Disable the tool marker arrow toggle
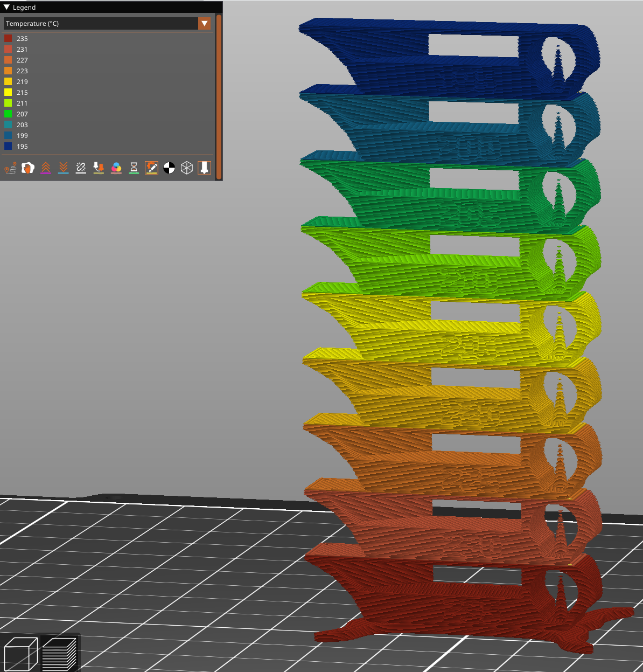Image resolution: width=643 pixels, height=672 pixels. point(204,168)
